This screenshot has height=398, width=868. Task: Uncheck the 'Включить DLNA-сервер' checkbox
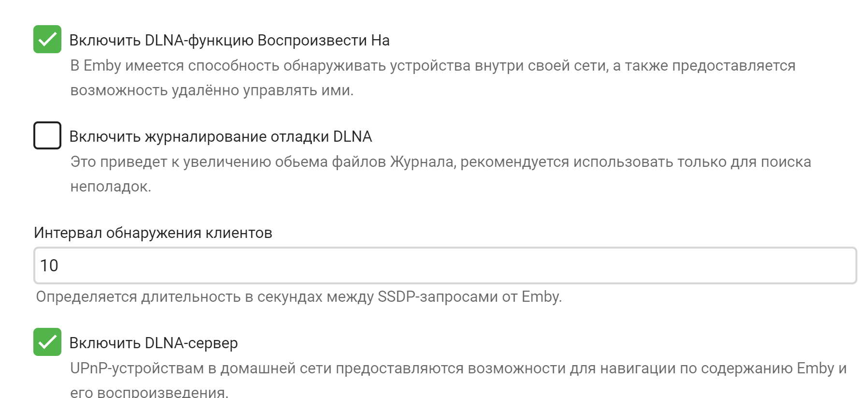click(x=47, y=342)
